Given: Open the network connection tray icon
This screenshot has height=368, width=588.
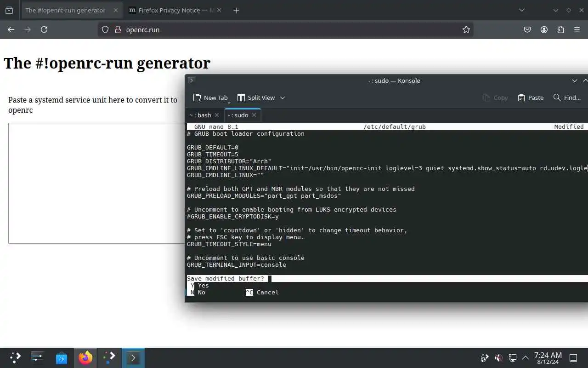Looking at the screenshot, I should coord(512,357).
